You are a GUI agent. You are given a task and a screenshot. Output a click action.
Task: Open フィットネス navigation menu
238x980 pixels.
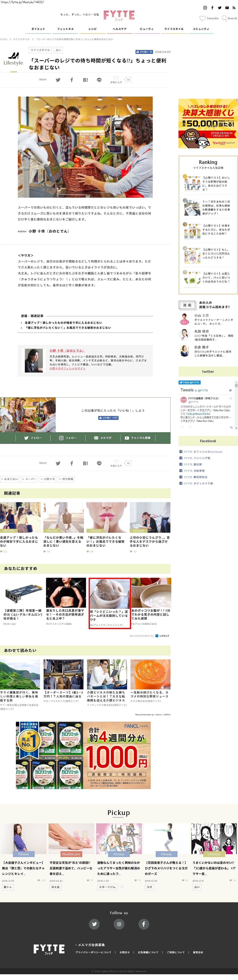[65, 29]
